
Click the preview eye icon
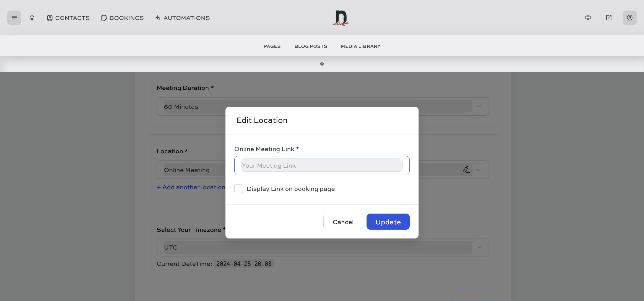(588, 17)
